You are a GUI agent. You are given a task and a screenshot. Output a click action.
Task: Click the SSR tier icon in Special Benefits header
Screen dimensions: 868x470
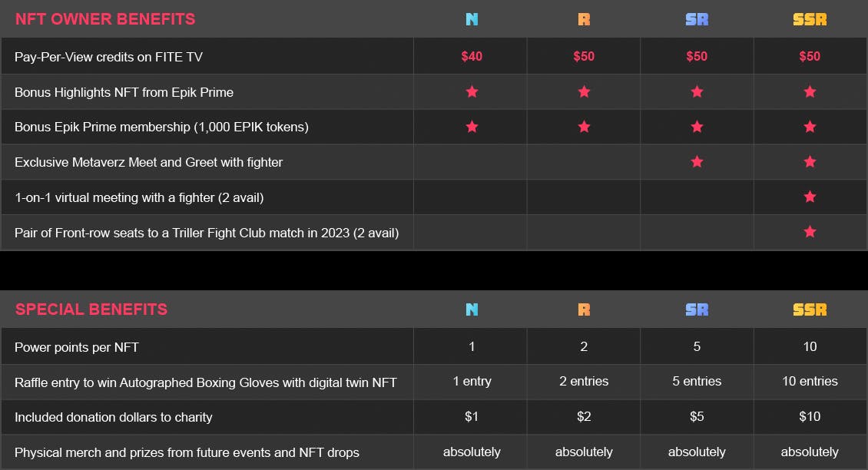pos(810,309)
